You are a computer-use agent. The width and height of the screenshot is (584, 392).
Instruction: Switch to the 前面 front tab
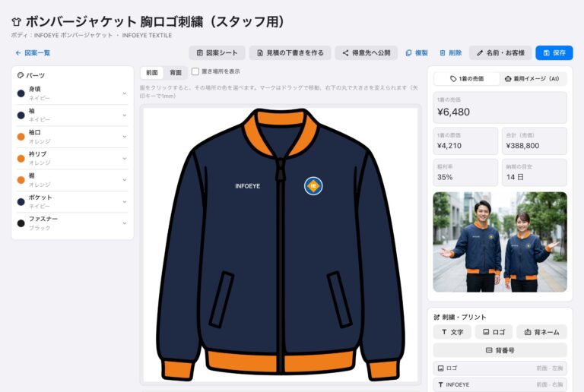pyautogui.click(x=152, y=72)
